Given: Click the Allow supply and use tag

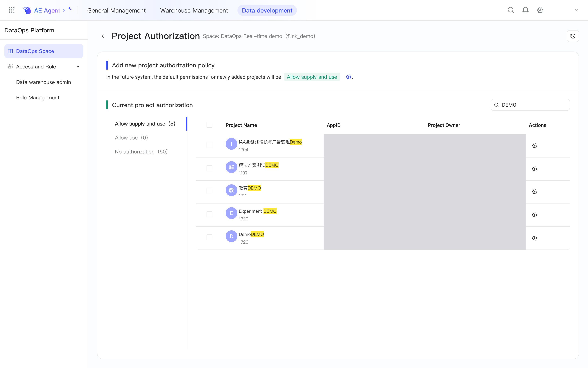Looking at the screenshot, I should (x=312, y=77).
